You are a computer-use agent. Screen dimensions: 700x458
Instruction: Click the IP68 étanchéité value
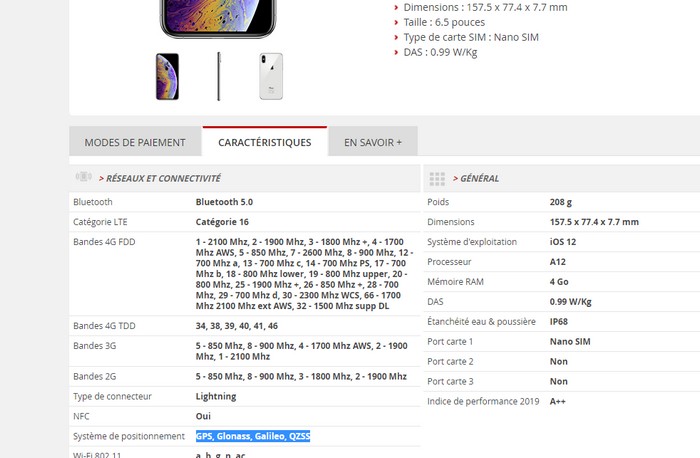558,321
